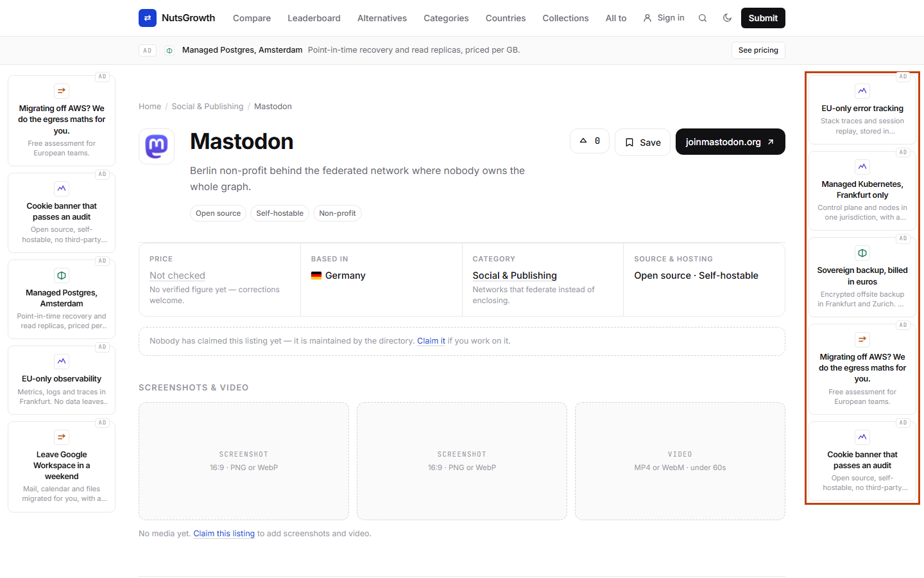
Task: Open the Compare menu item
Action: pos(252,18)
